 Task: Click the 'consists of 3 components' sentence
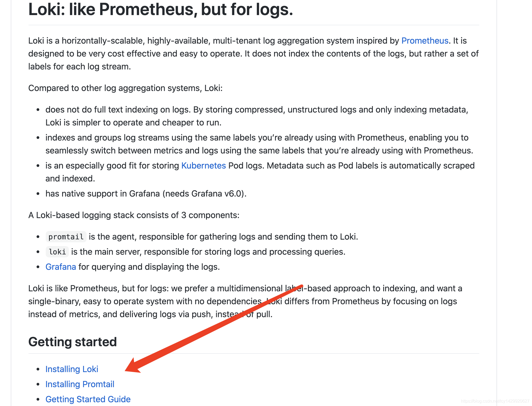point(134,215)
